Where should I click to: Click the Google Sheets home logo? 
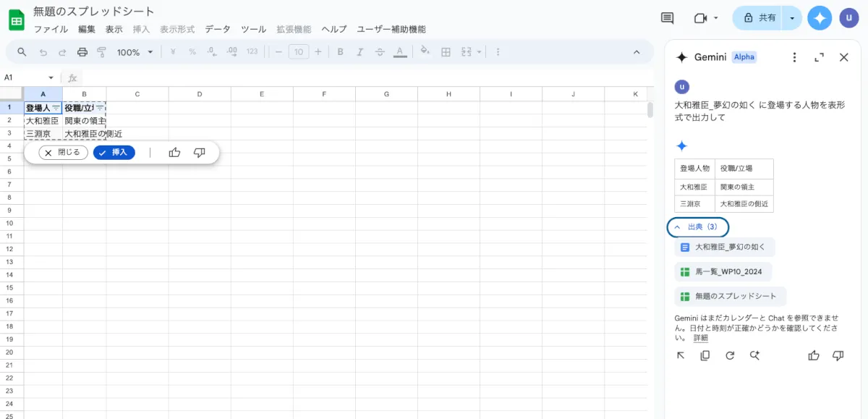(x=17, y=20)
